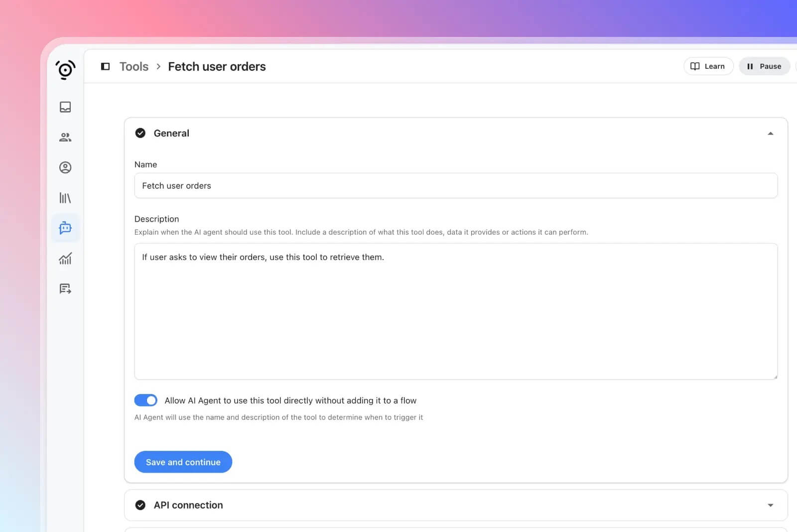Viewport: 797px width, 532px height.
Task: Click the API connection section header
Action: pyautogui.click(x=188, y=505)
